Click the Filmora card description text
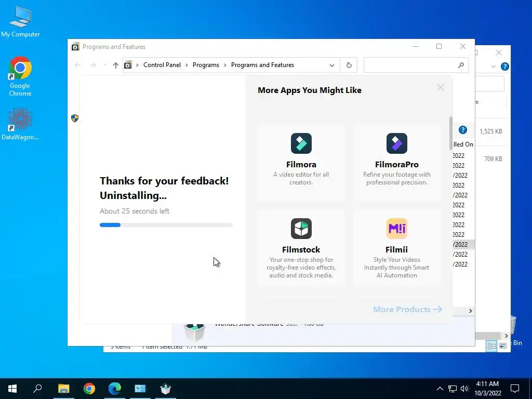 pyautogui.click(x=301, y=179)
